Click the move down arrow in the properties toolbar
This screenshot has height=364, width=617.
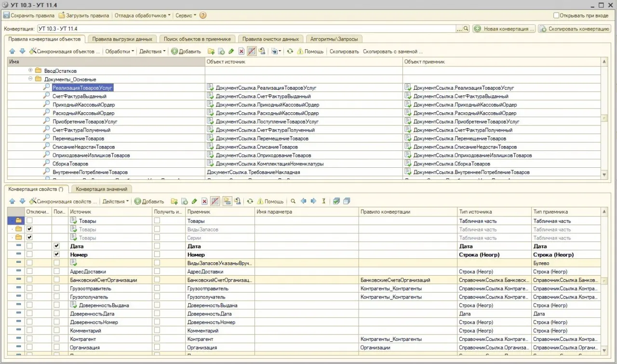[22, 202]
